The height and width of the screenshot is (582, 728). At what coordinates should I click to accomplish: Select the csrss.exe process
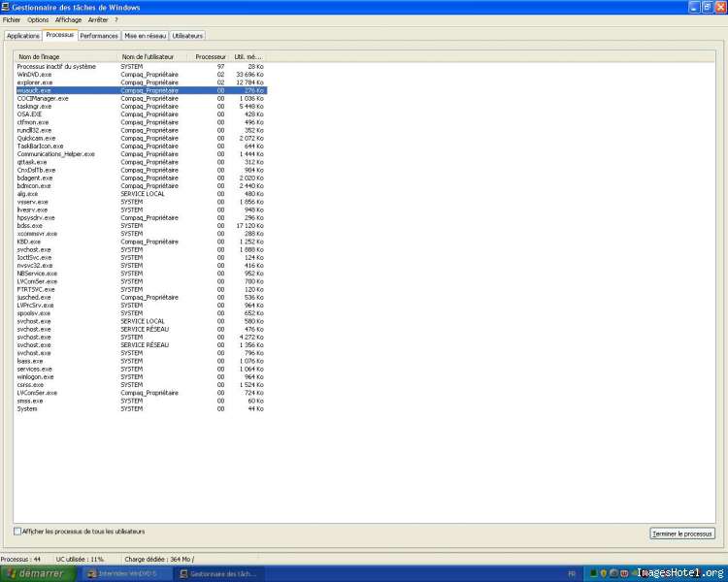tap(141, 385)
